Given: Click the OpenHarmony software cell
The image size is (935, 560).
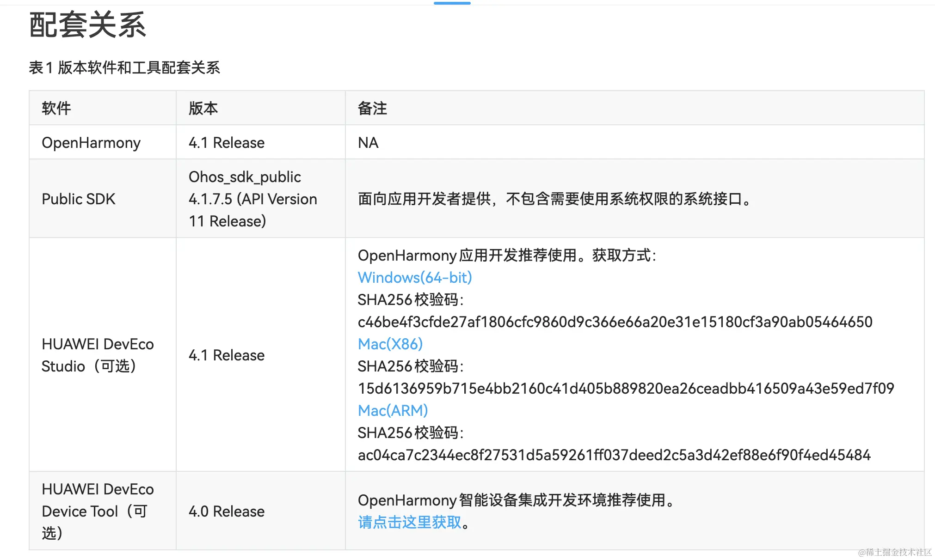Looking at the screenshot, I should [x=91, y=143].
